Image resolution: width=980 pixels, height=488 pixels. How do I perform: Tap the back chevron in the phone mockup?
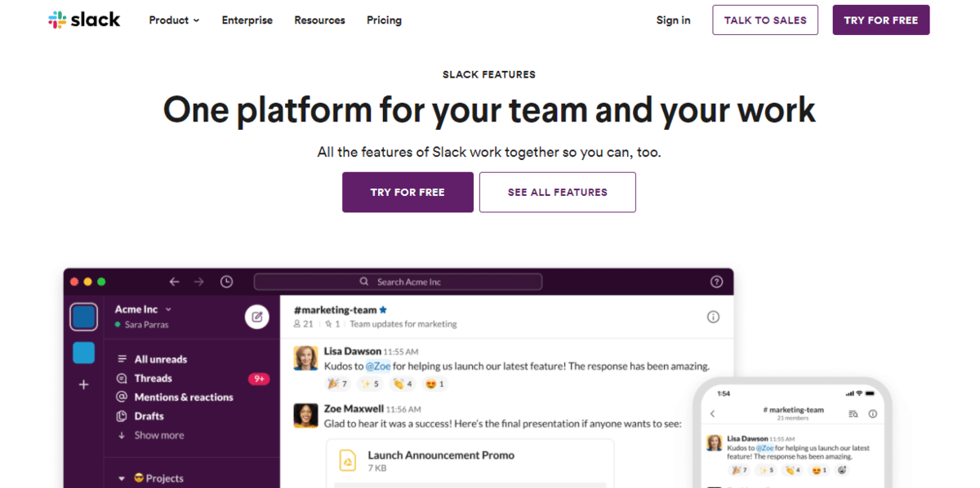(712, 414)
